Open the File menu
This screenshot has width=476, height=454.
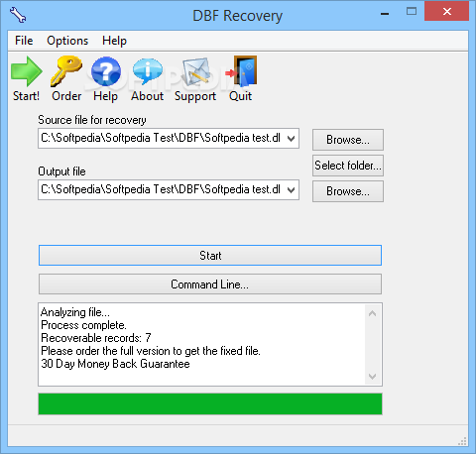24,41
